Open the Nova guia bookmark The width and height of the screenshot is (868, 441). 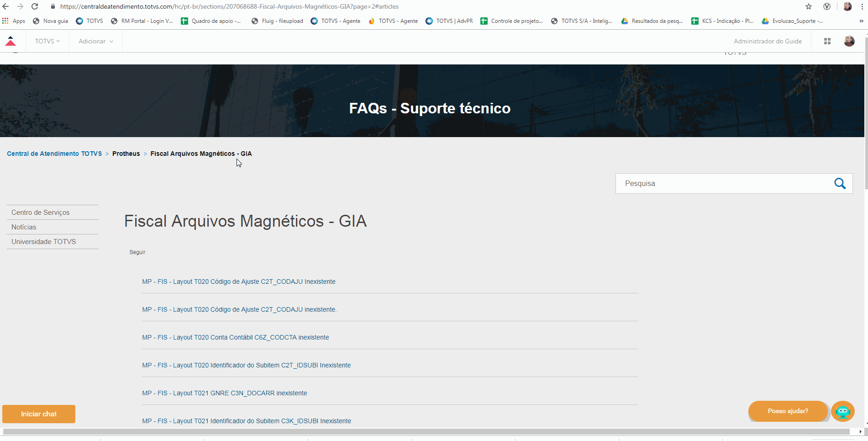click(x=51, y=21)
